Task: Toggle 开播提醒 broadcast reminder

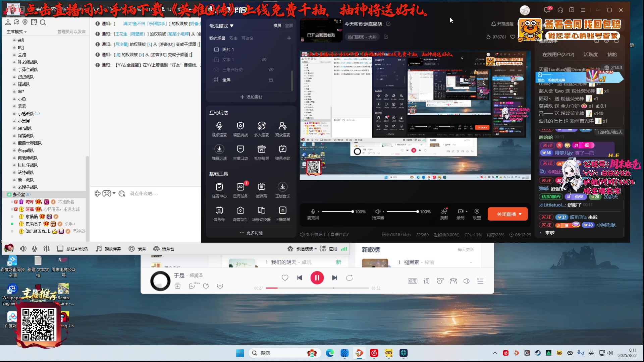Action: tap(502, 24)
